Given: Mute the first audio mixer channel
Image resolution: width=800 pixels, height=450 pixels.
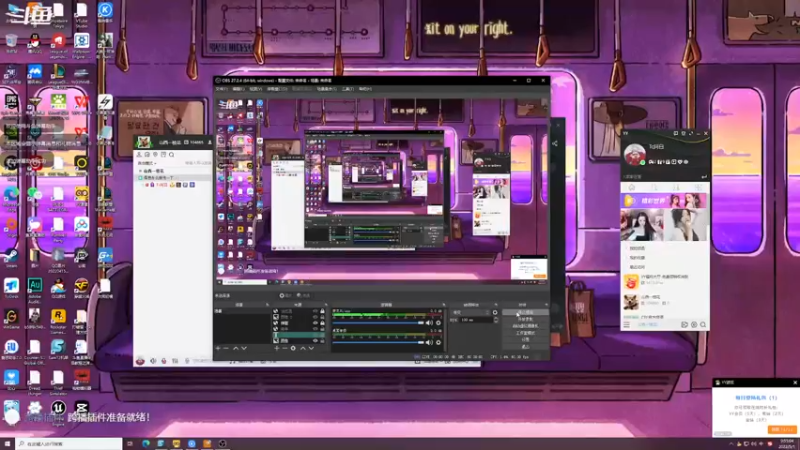Looking at the screenshot, I should click(x=429, y=323).
